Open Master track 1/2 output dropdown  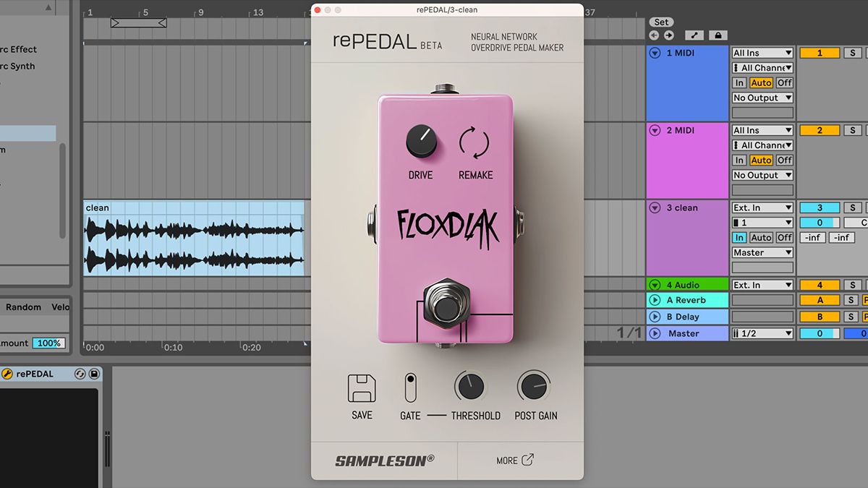(x=762, y=333)
